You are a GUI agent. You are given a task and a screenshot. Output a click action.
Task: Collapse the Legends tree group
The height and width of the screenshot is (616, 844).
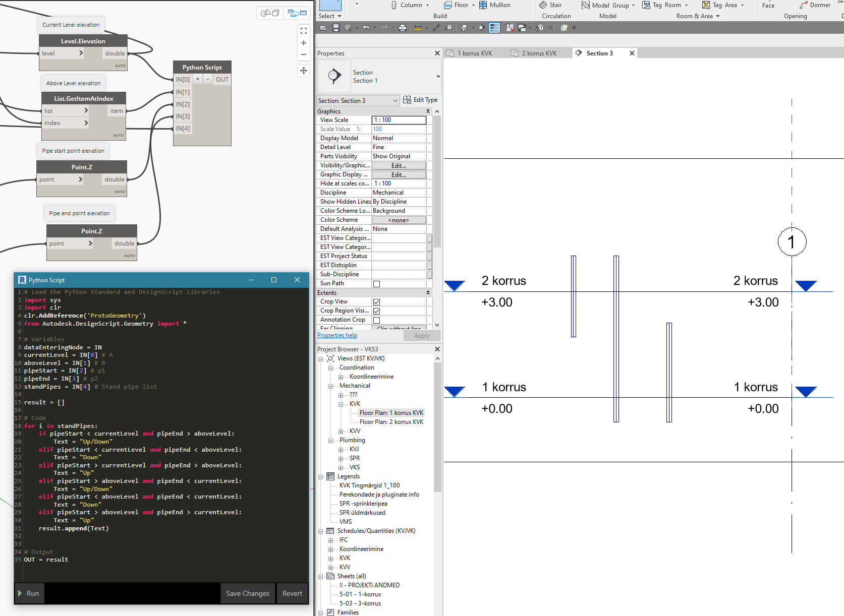pos(321,477)
